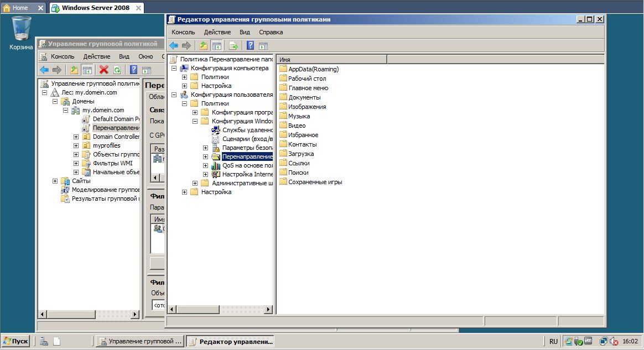Click Help icon in Policy Editor toolbar
The height and width of the screenshot is (350, 644).
pyautogui.click(x=251, y=45)
